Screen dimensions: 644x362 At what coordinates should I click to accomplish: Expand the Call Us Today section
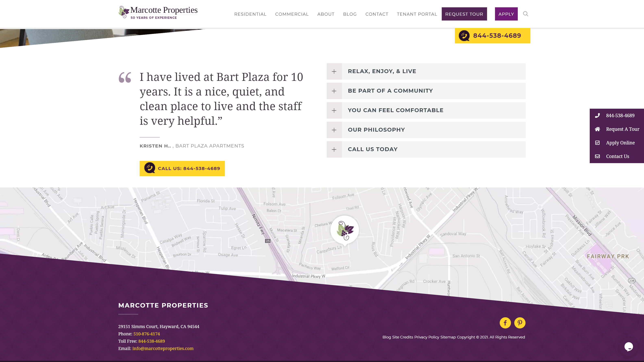click(x=426, y=149)
